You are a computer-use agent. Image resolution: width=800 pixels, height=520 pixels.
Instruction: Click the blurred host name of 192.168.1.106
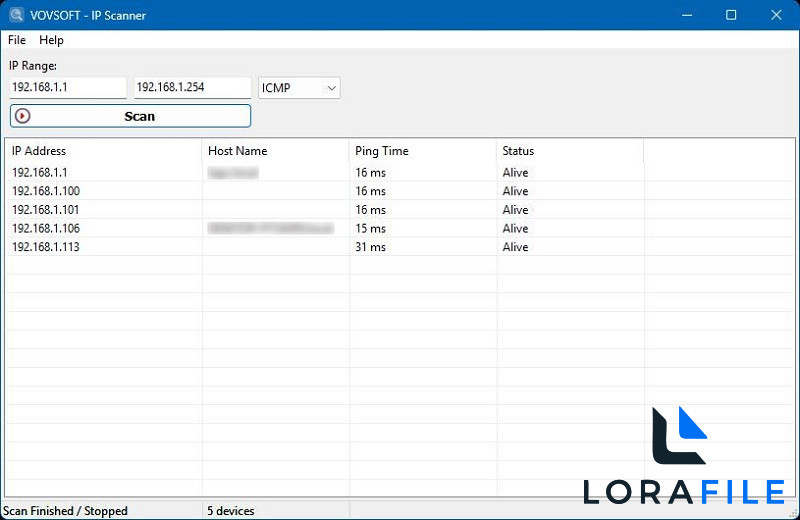(271, 228)
